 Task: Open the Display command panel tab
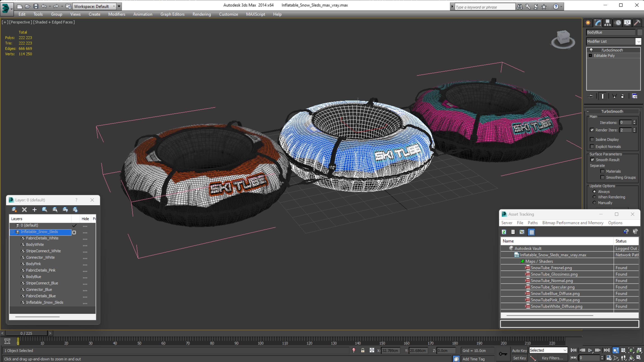pyautogui.click(x=627, y=23)
